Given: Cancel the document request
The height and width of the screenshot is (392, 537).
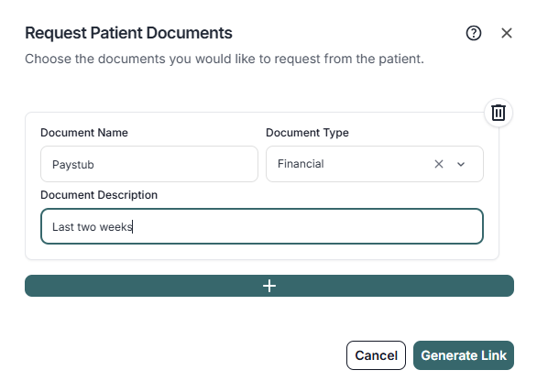Looking at the screenshot, I should click(x=376, y=355).
